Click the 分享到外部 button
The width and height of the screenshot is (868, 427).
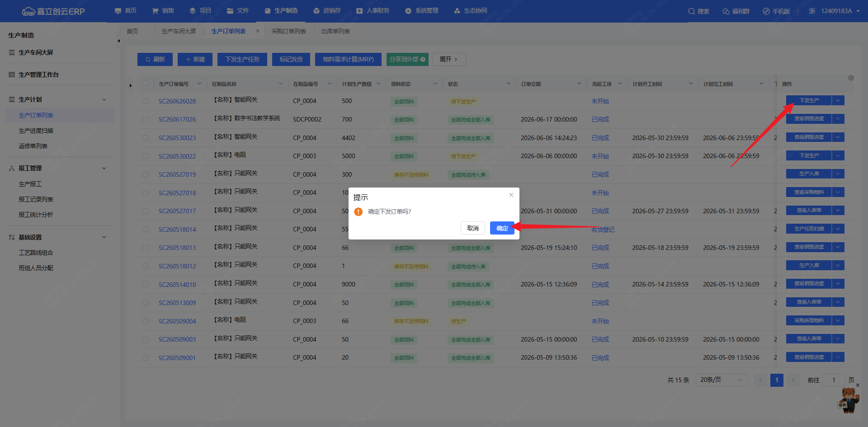coord(407,59)
